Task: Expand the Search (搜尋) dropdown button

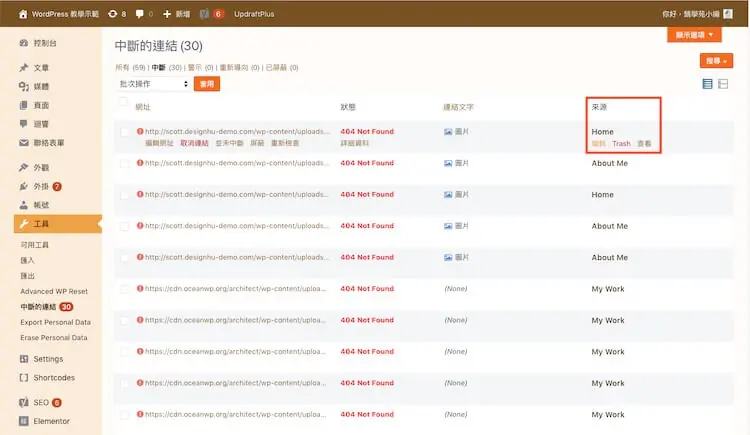Action: click(716, 61)
